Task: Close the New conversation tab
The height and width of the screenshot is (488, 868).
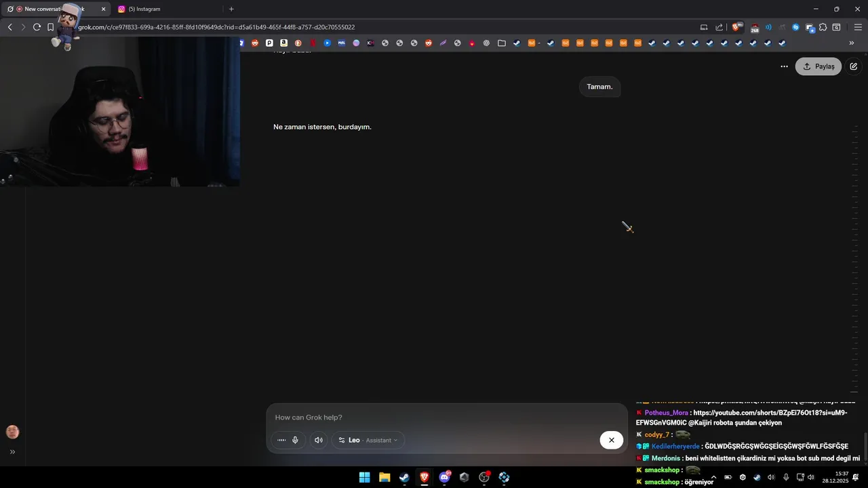Action: (103, 9)
